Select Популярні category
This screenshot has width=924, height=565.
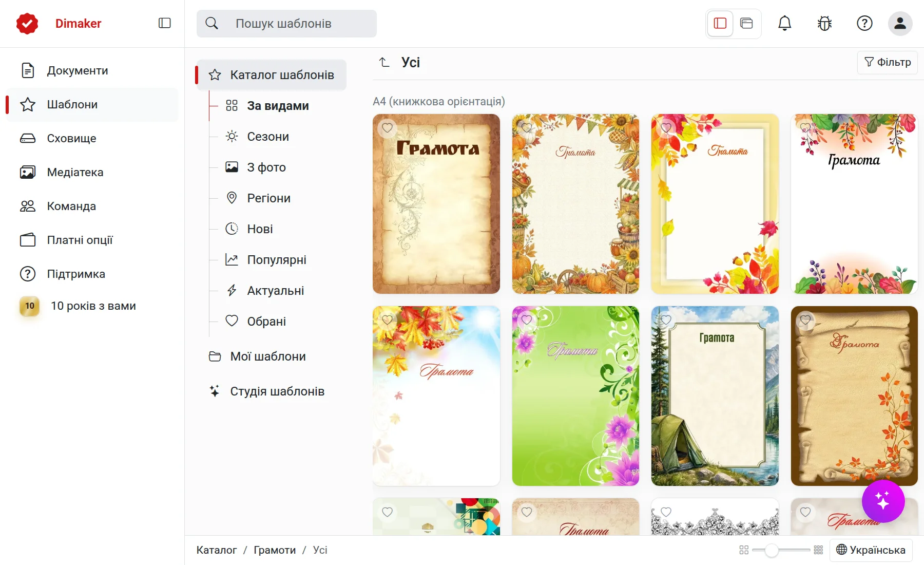click(278, 260)
